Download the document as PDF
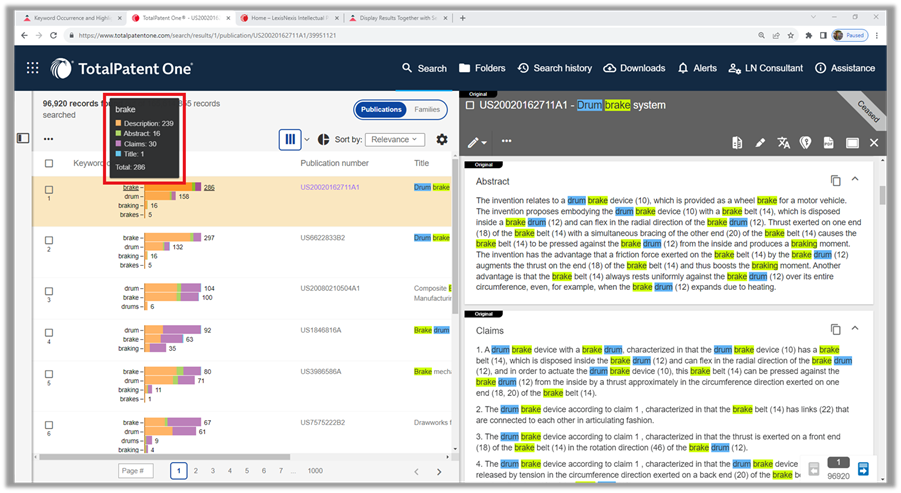 click(829, 142)
